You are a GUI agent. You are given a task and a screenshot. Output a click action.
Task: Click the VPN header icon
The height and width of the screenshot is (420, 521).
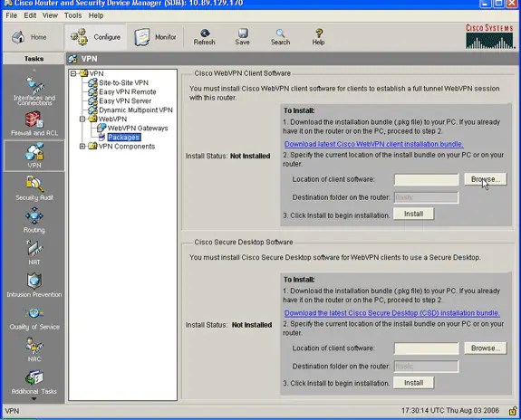pyautogui.click(x=72, y=59)
